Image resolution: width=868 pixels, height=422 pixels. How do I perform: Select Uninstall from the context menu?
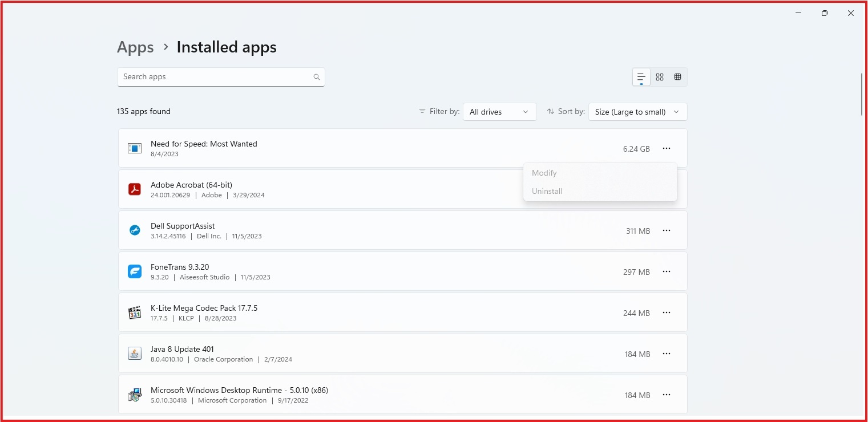coord(546,191)
